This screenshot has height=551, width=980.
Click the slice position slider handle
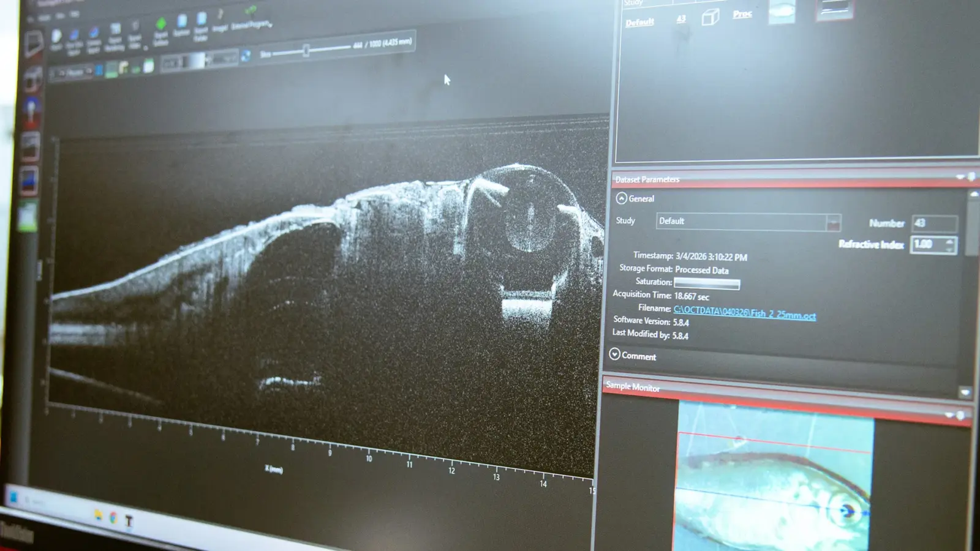(x=306, y=51)
